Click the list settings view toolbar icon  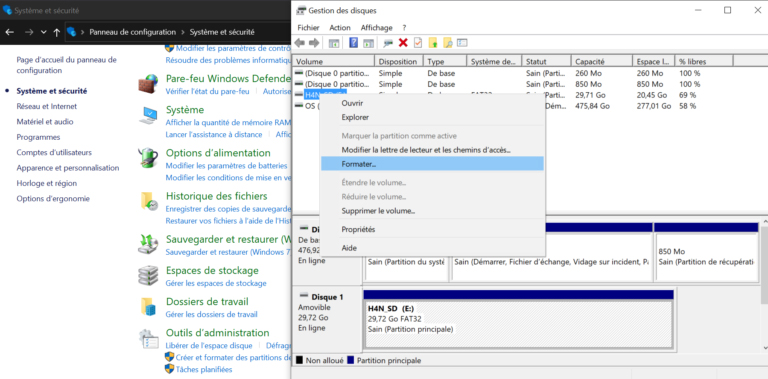(x=462, y=43)
